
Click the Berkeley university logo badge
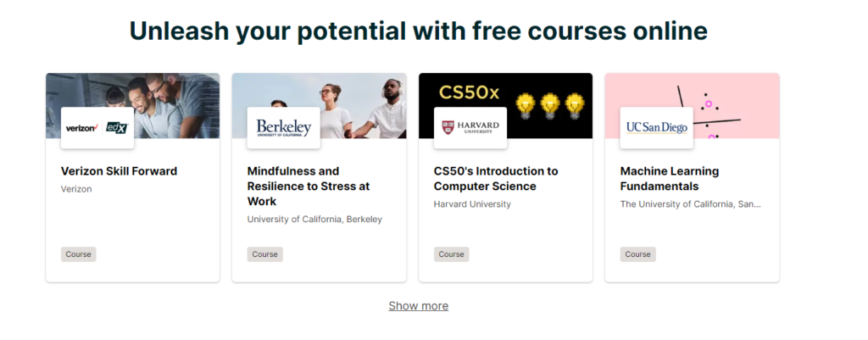[283, 128]
